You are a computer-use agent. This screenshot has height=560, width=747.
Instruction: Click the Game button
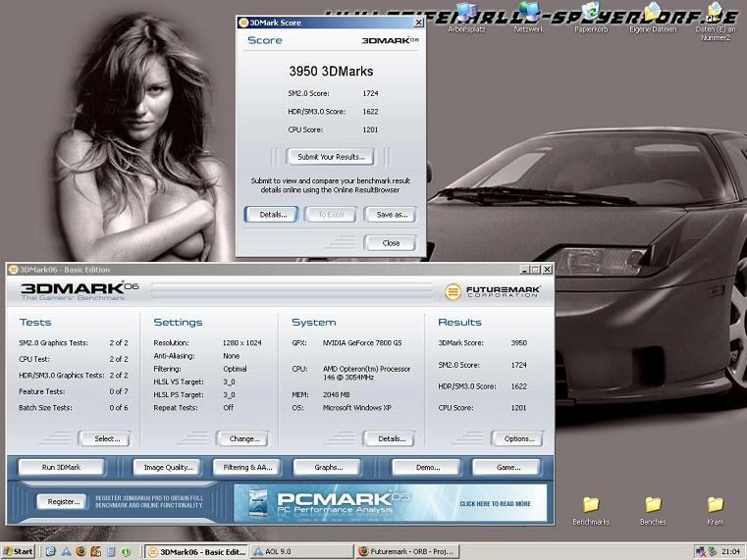(x=507, y=467)
